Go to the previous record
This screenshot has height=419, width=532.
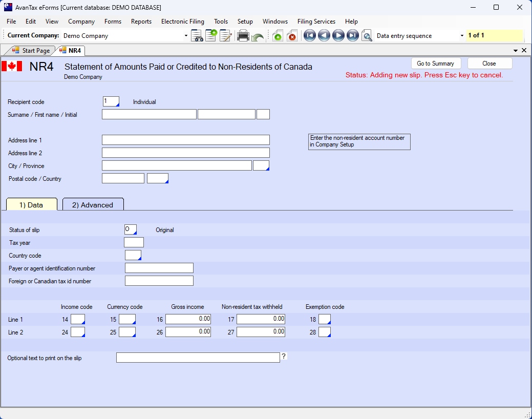324,36
